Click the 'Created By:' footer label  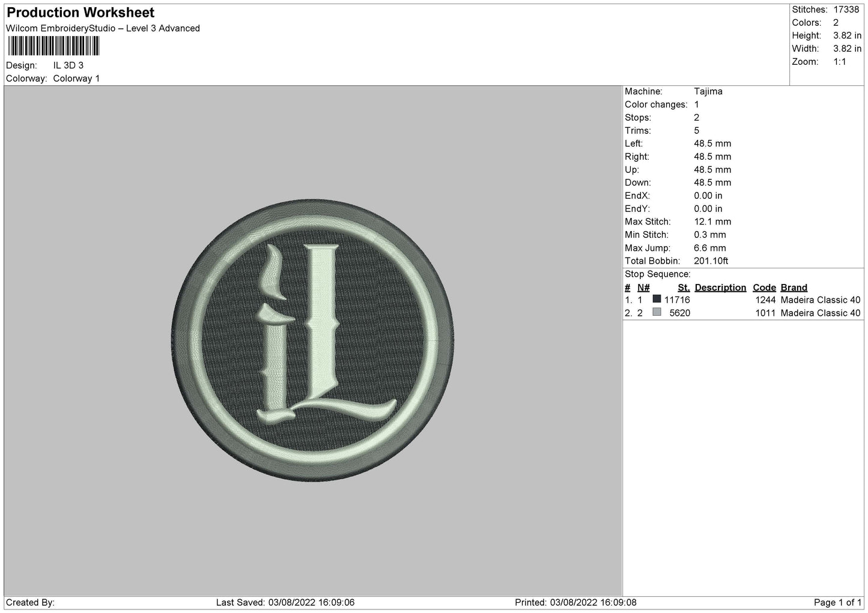click(31, 603)
